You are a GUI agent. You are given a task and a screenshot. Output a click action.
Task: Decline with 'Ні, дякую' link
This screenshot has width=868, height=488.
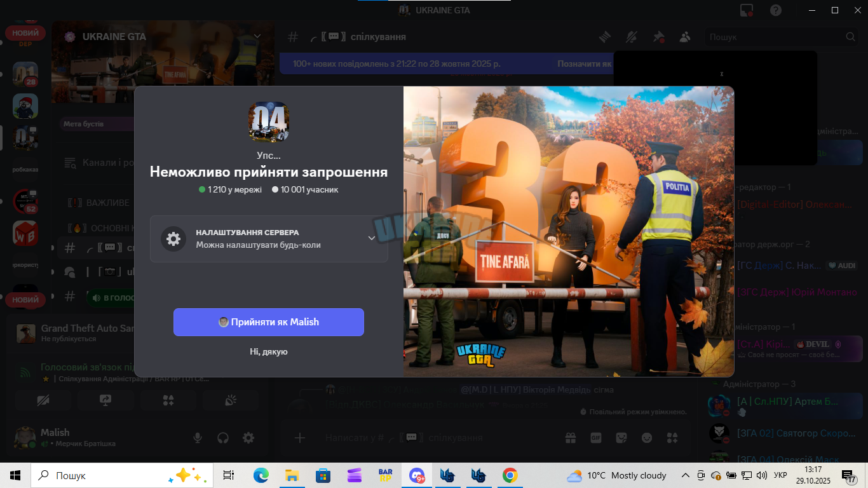pos(269,351)
